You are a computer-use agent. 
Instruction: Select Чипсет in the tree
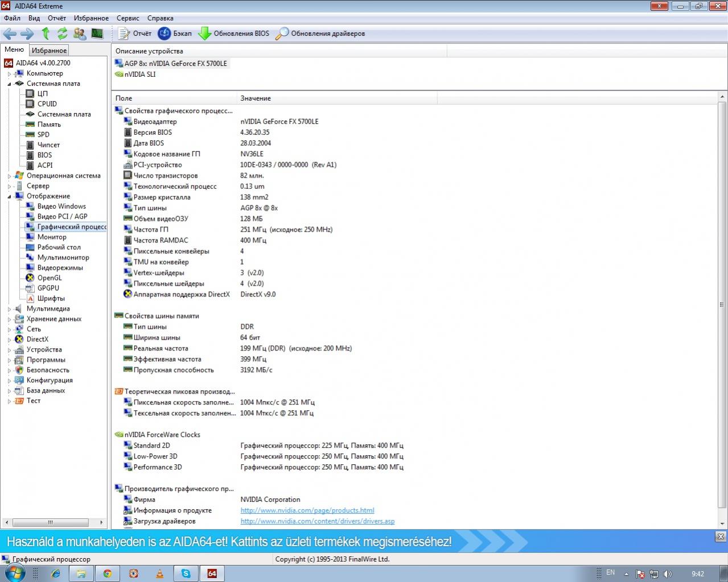point(48,145)
